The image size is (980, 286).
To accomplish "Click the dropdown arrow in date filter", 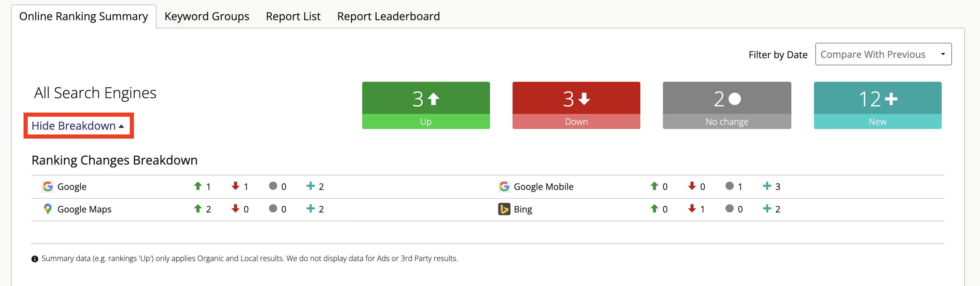I will pos(943,54).
